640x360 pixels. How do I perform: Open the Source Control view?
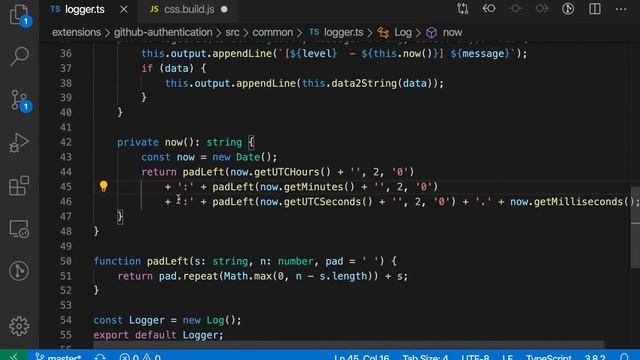pos(19,100)
